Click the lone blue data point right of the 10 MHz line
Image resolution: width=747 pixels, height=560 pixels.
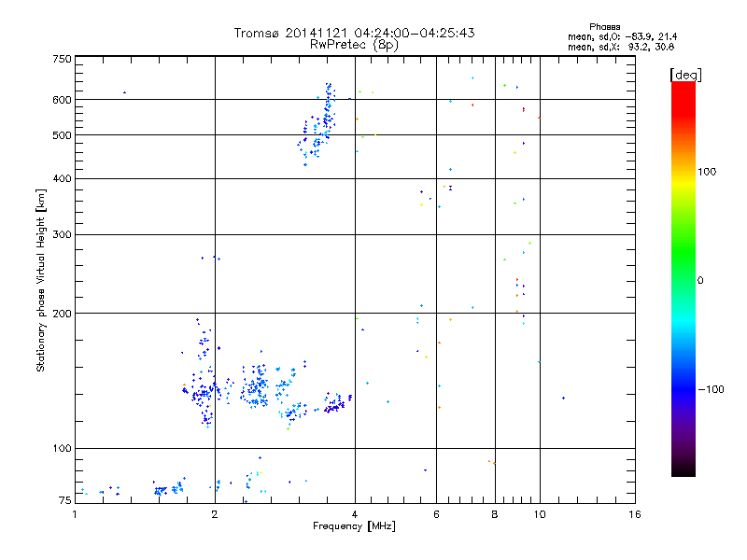[564, 399]
